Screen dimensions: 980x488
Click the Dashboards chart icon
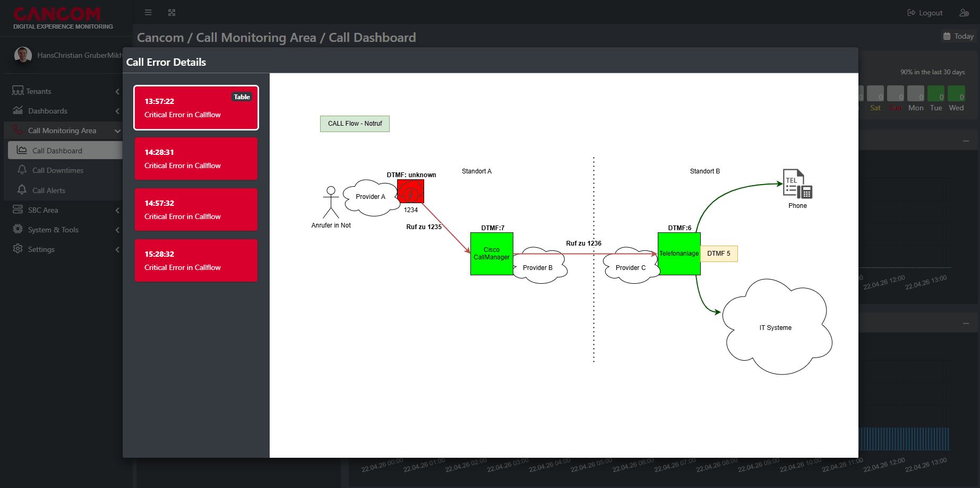point(18,110)
